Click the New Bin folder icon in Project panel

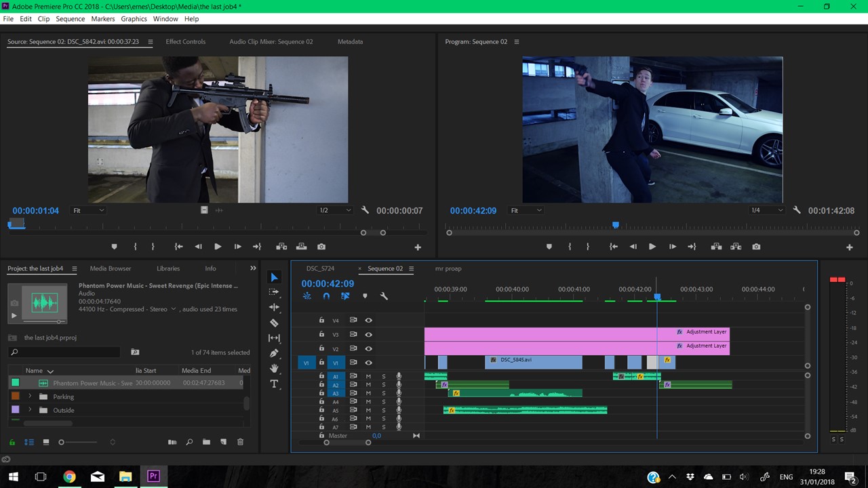click(x=206, y=442)
